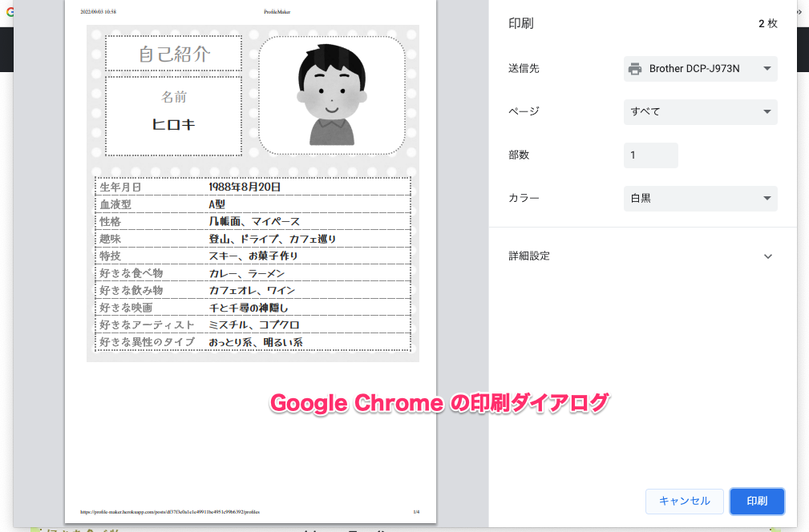Click the カフェオレ、ワイン drink value
Screen dimensions: 809x532
pos(252,290)
